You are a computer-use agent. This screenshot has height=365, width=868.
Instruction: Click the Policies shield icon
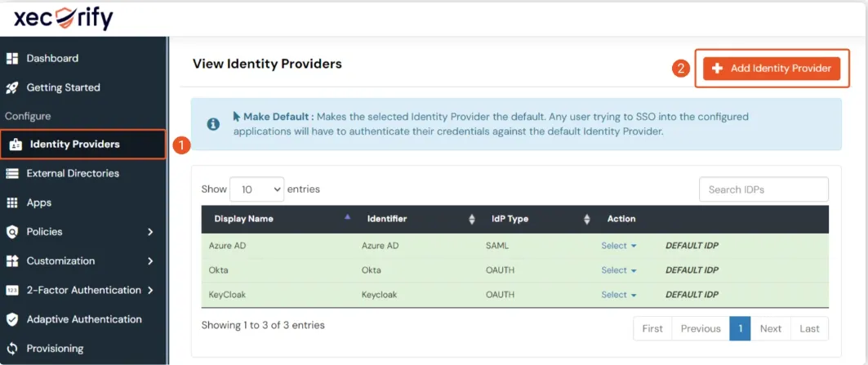pos(12,232)
